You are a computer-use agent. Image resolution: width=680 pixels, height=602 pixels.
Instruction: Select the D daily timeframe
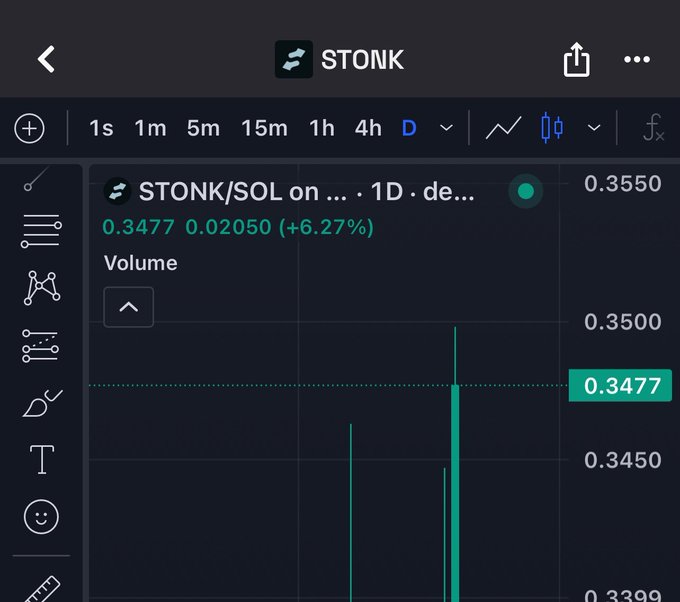coord(409,128)
